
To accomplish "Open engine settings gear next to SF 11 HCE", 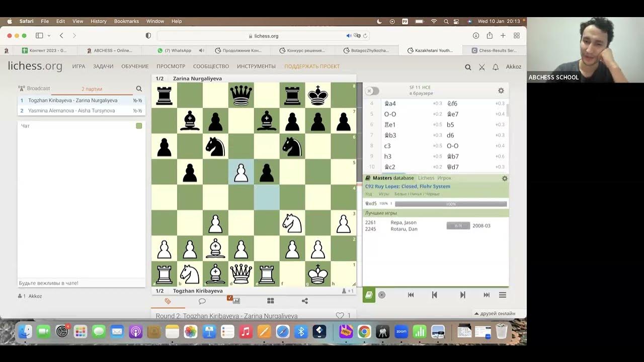I will click(501, 90).
